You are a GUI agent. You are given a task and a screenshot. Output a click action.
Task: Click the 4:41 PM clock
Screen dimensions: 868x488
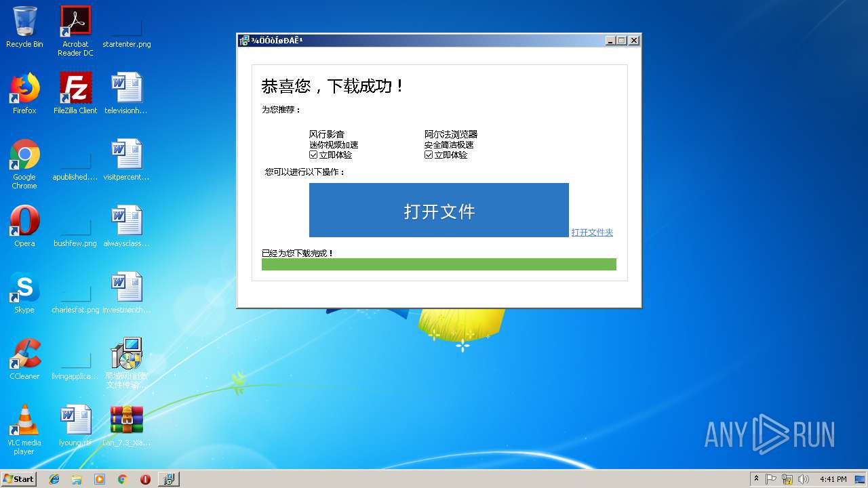[833, 479]
